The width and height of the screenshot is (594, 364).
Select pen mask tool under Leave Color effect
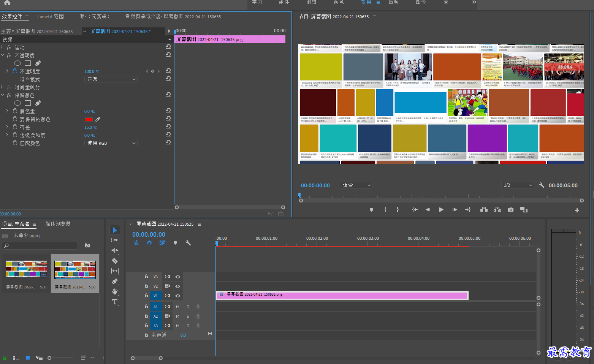[x=38, y=103]
